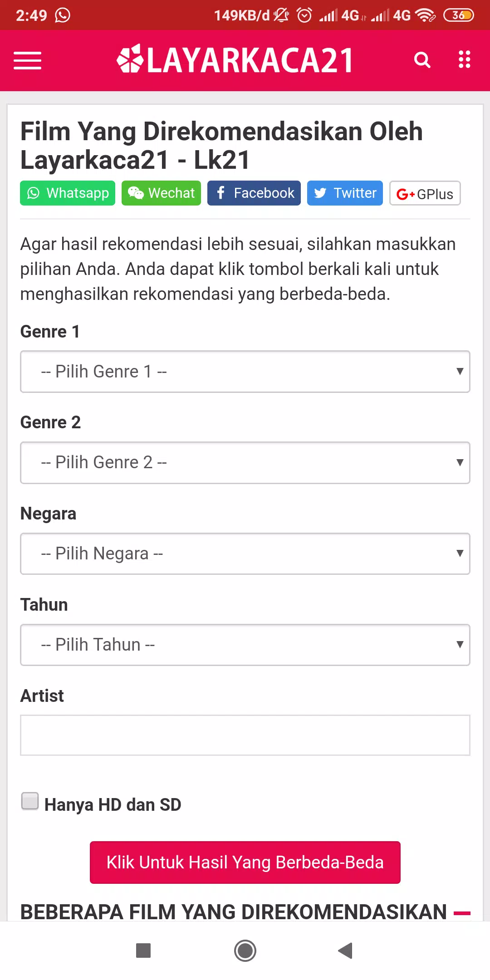Share via the Whatsapp button
This screenshot has height=980, width=490.
(68, 193)
